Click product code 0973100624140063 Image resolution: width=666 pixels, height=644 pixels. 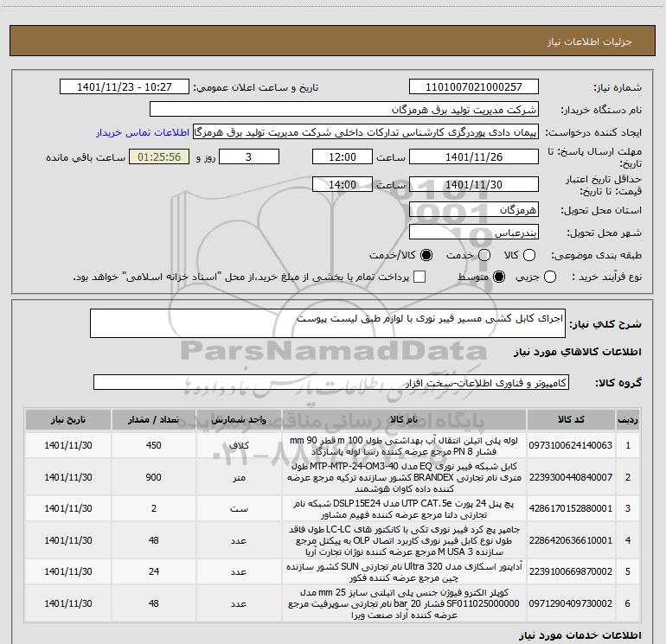[571, 445]
